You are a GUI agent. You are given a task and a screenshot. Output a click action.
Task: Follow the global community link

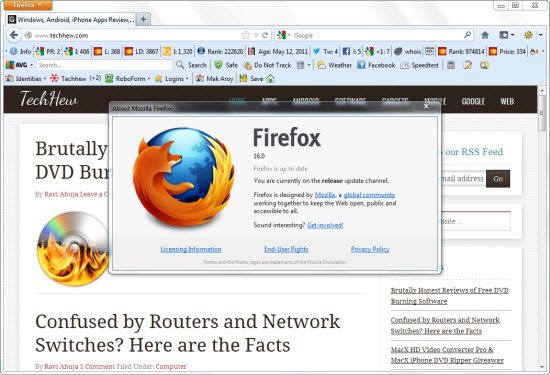(x=369, y=195)
